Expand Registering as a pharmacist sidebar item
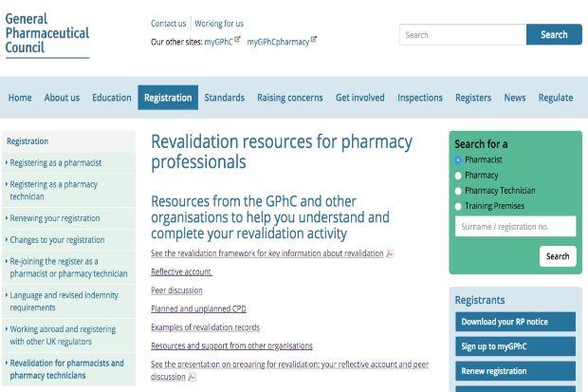This screenshot has height=392, width=588. coord(55,162)
